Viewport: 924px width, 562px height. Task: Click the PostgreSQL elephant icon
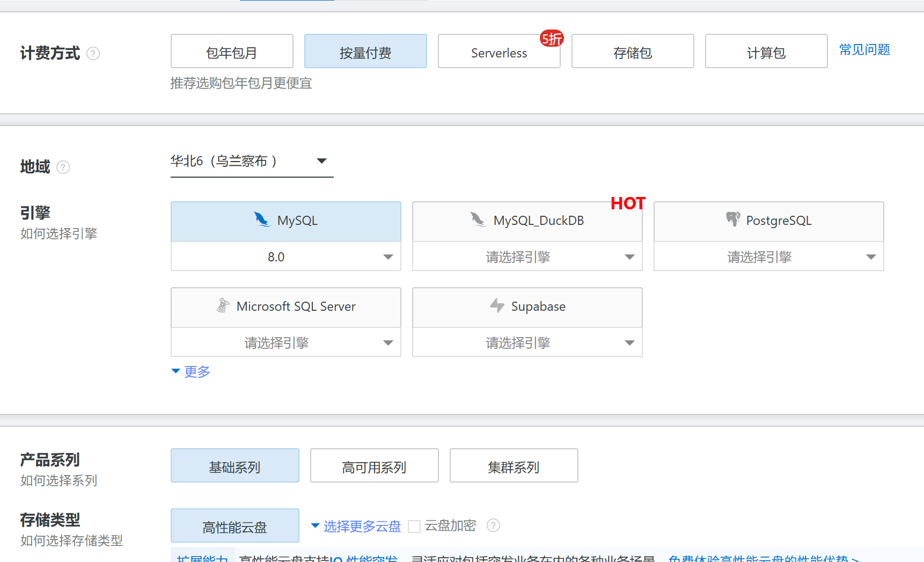coord(732,220)
